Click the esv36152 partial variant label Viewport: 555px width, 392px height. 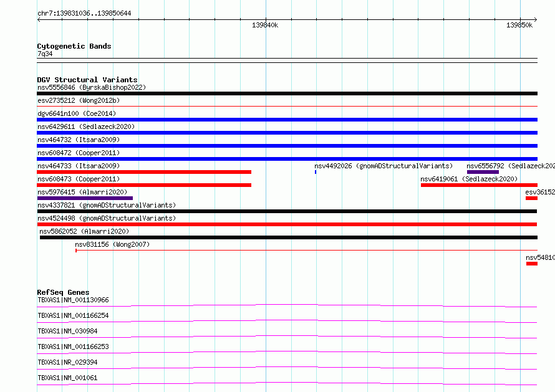coord(540,192)
